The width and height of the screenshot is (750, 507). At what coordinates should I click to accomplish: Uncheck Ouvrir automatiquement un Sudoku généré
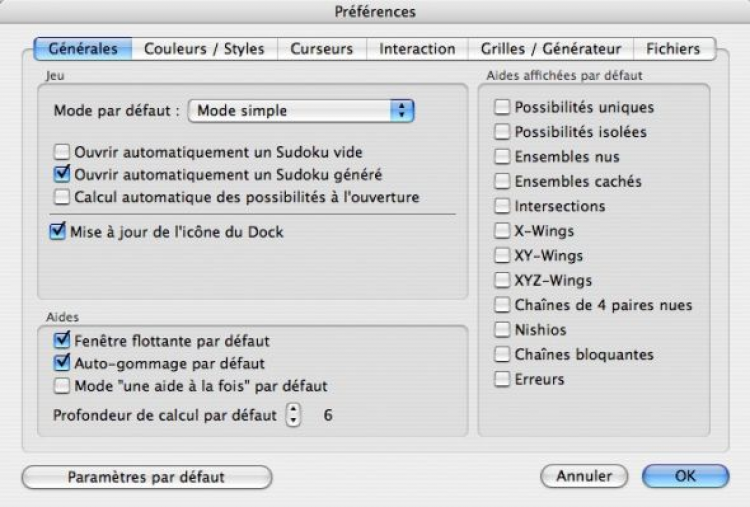(x=61, y=175)
